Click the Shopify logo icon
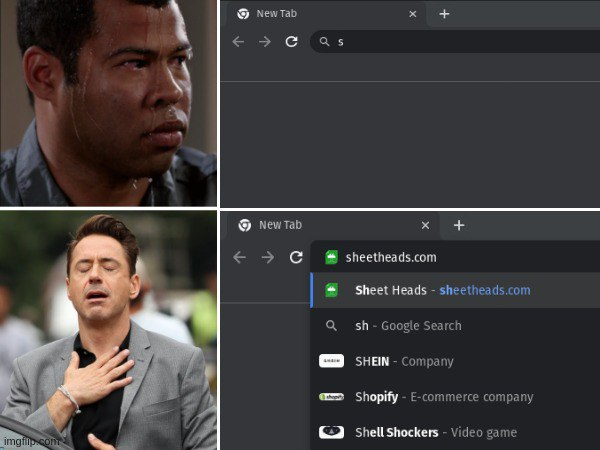Image resolution: width=600 pixels, height=450 pixels. [x=331, y=397]
